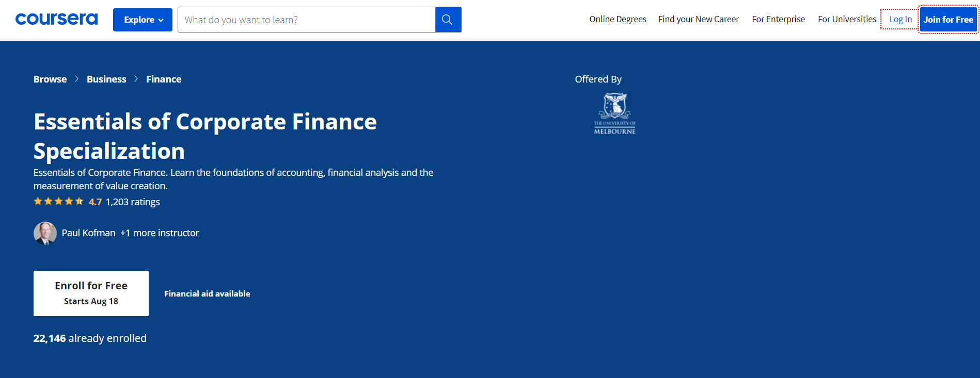Click the Log In link
Image resolution: width=980 pixels, height=378 pixels.
pyautogui.click(x=900, y=19)
